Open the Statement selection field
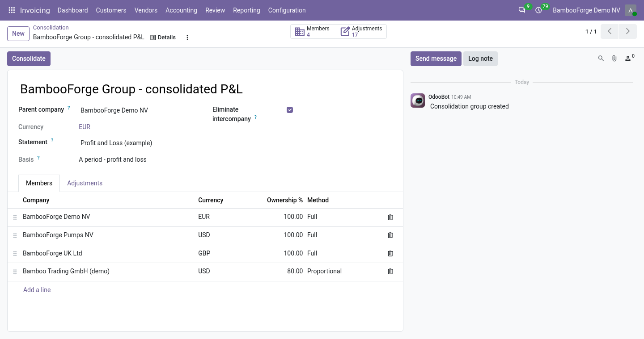 (140, 143)
